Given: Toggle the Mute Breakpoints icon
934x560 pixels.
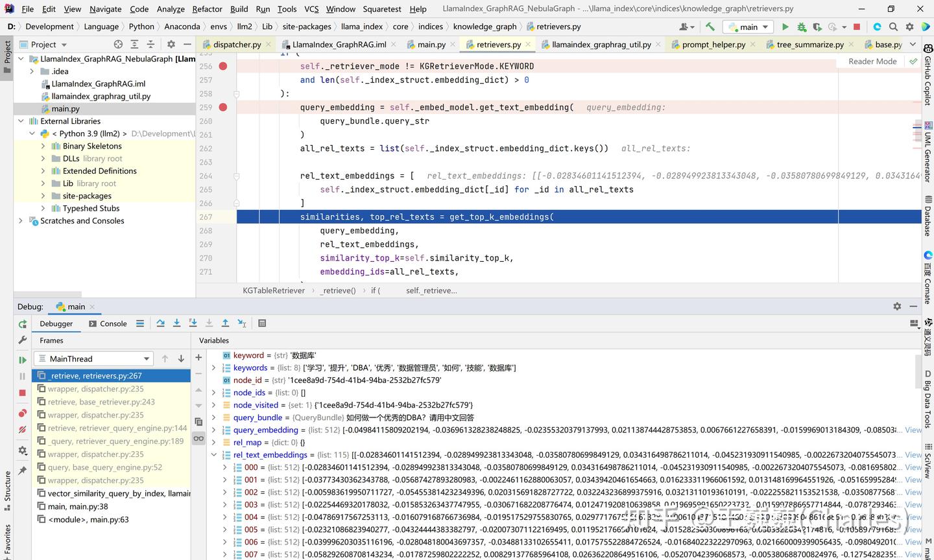Looking at the screenshot, I should point(23,430).
